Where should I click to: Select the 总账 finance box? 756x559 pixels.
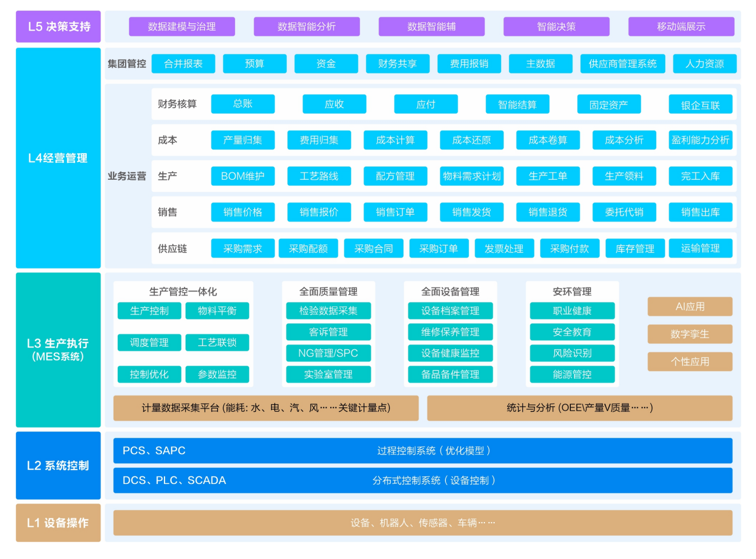242,104
